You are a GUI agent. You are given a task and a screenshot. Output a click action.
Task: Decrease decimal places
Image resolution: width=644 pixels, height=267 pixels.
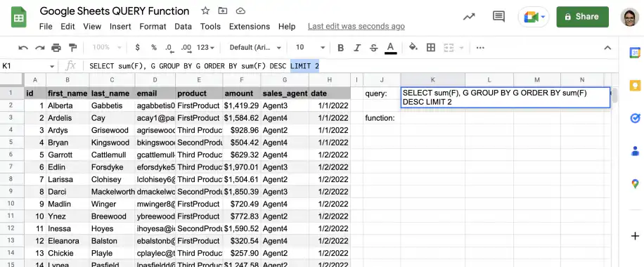pyautogui.click(x=169, y=48)
